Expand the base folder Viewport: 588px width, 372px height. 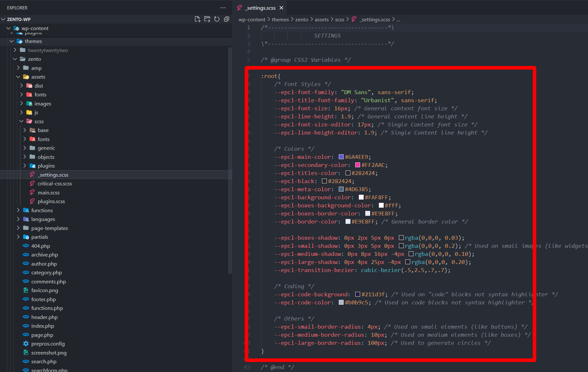[25, 130]
